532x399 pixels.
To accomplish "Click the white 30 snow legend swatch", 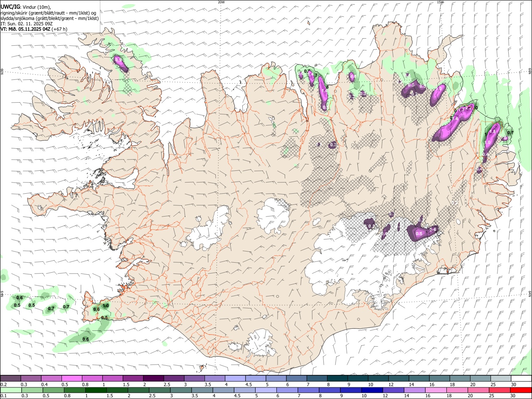I will pyautogui.click(x=521, y=379).
